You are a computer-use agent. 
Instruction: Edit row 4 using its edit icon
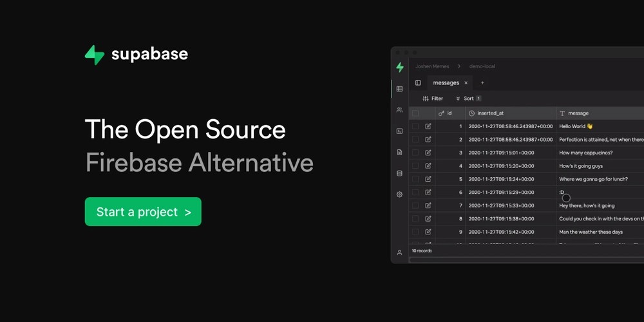[428, 166]
